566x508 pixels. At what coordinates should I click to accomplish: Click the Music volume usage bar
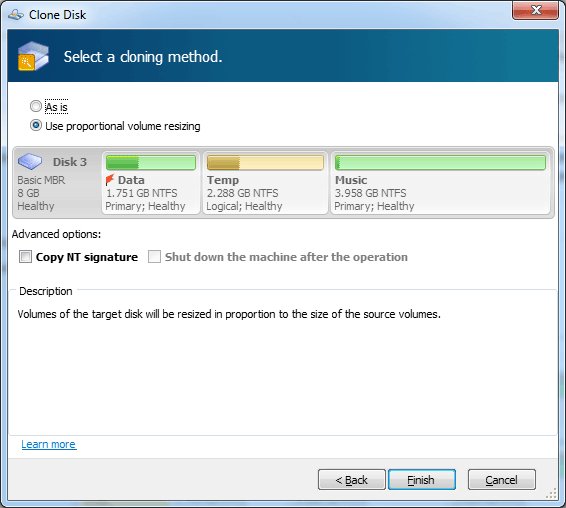(x=440, y=162)
